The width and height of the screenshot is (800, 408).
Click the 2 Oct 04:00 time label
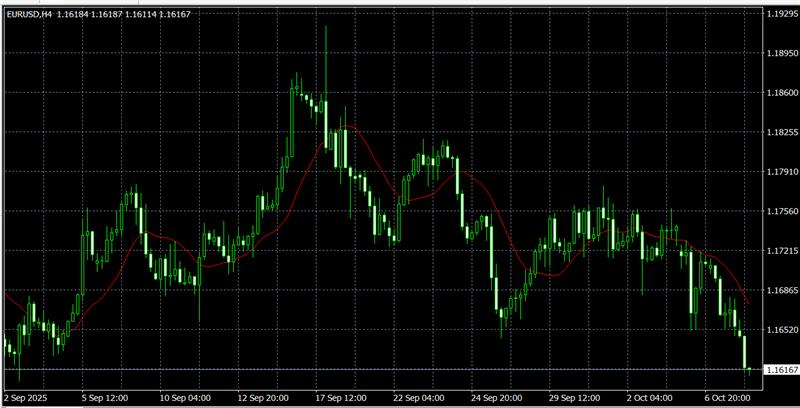(x=649, y=397)
